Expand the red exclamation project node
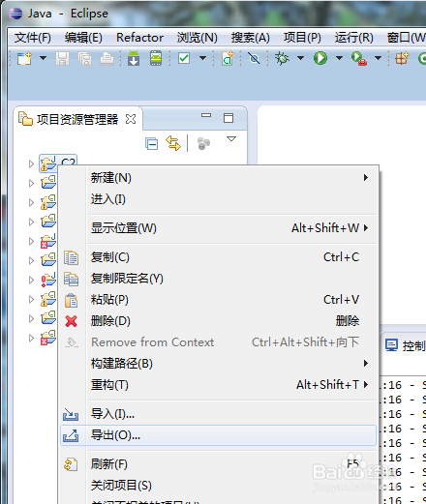 click(31, 280)
